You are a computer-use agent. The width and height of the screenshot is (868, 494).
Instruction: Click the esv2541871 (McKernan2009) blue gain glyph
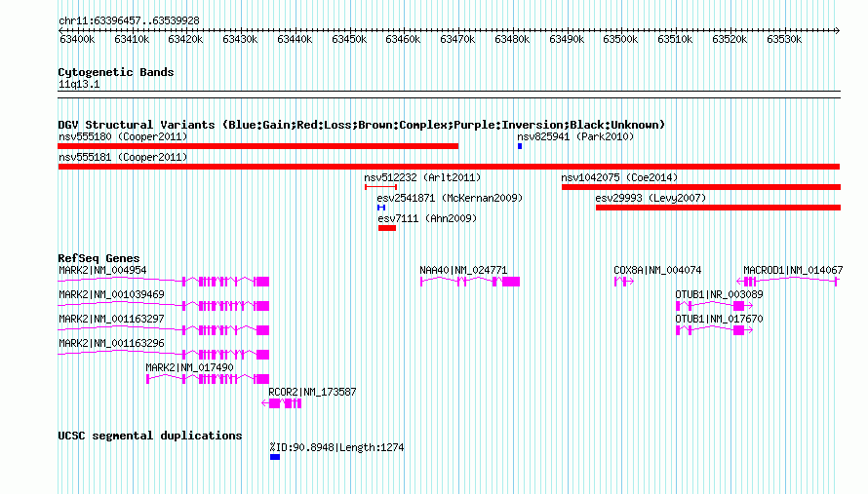pos(381,208)
